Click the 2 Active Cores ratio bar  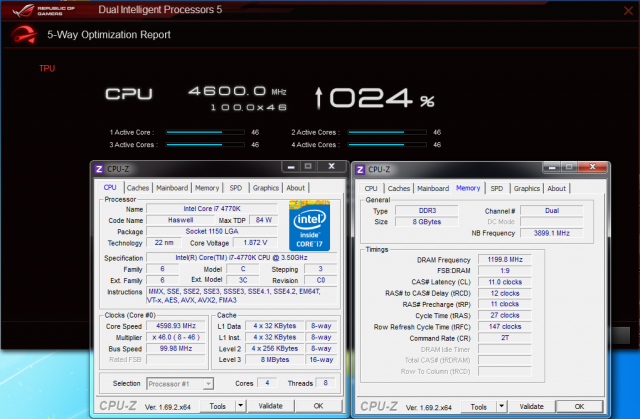[387, 132]
